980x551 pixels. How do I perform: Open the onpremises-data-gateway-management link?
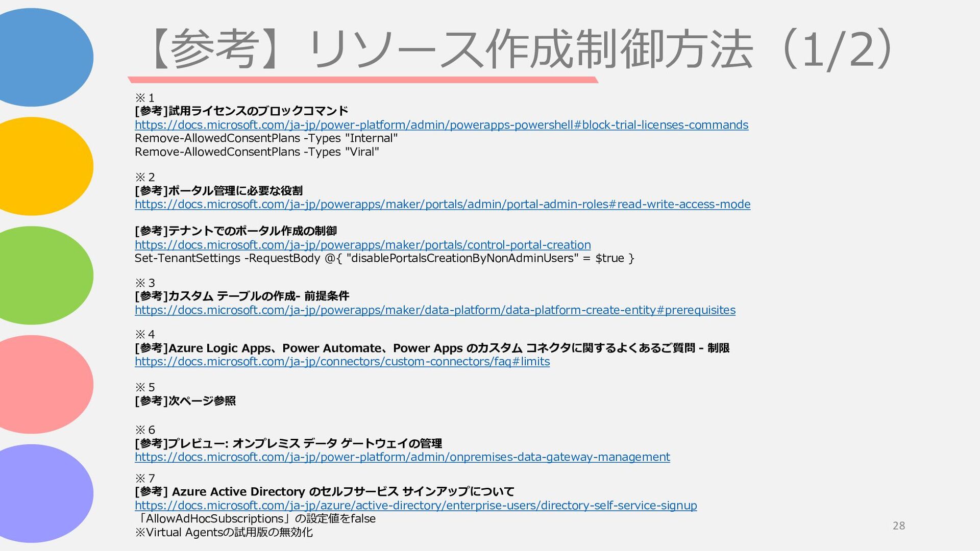402,457
